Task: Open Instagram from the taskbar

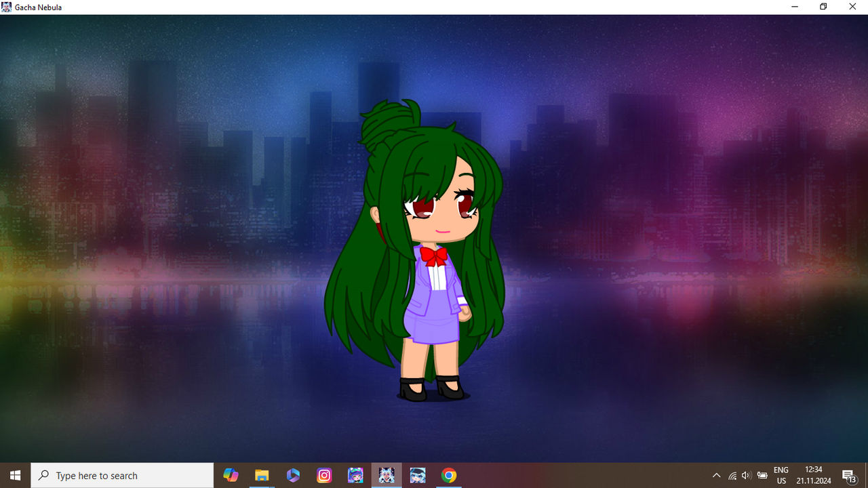Action: click(x=324, y=475)
